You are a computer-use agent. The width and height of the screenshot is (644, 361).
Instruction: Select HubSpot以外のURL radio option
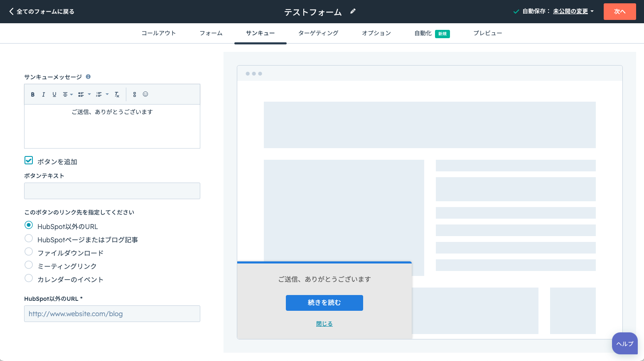tap(29, 225)
